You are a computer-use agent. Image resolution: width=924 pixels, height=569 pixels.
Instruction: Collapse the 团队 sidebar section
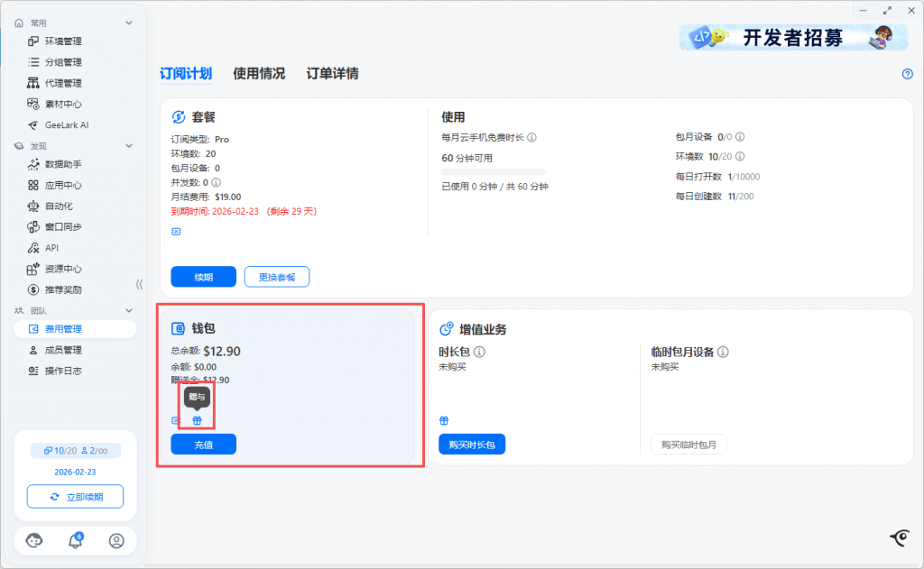point(129,311)
